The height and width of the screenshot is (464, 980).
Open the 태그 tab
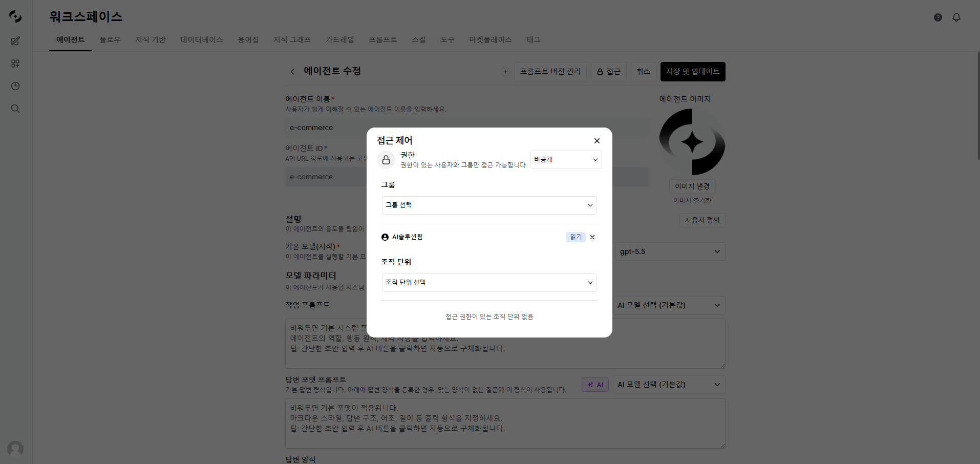click(x=534, y=40)
